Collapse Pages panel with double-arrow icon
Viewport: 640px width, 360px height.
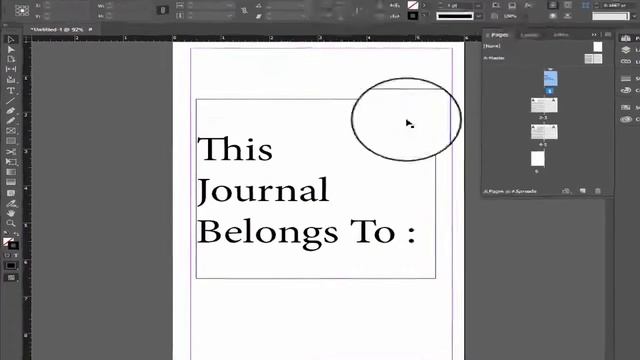click(594, 35)
